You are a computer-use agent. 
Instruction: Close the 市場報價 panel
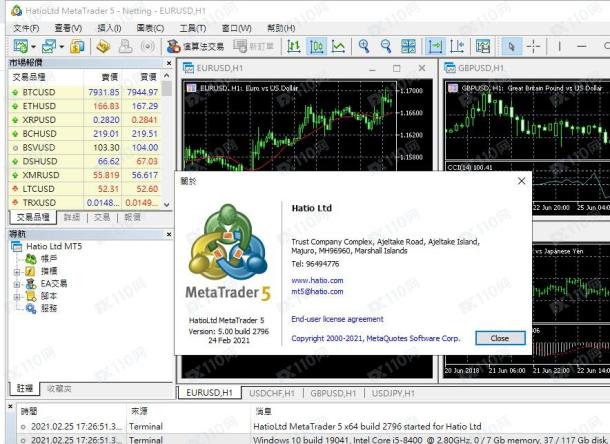pyautogui.click(x=169, y=63)
